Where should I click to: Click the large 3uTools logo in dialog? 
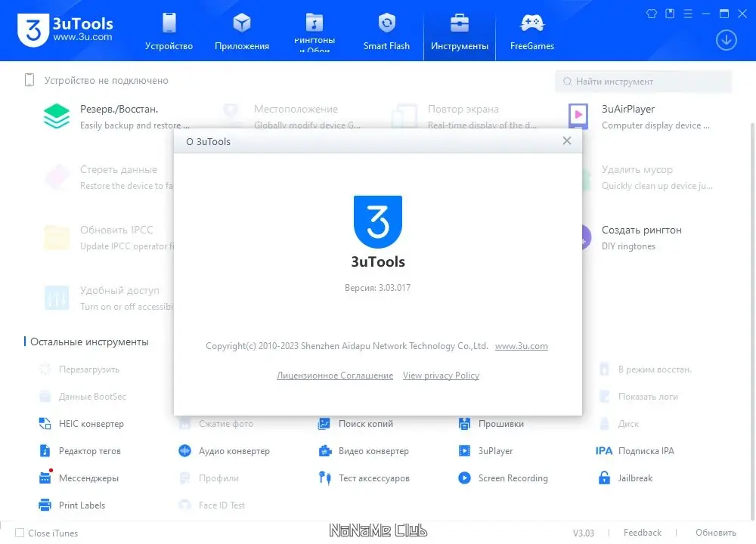point(377,221)
